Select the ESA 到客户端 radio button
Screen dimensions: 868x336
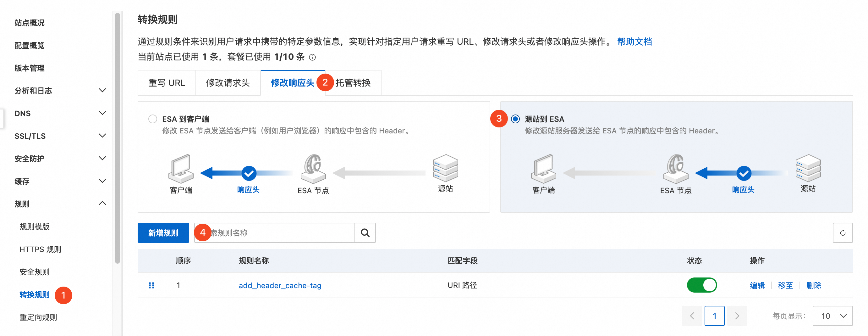click(153, 119)
